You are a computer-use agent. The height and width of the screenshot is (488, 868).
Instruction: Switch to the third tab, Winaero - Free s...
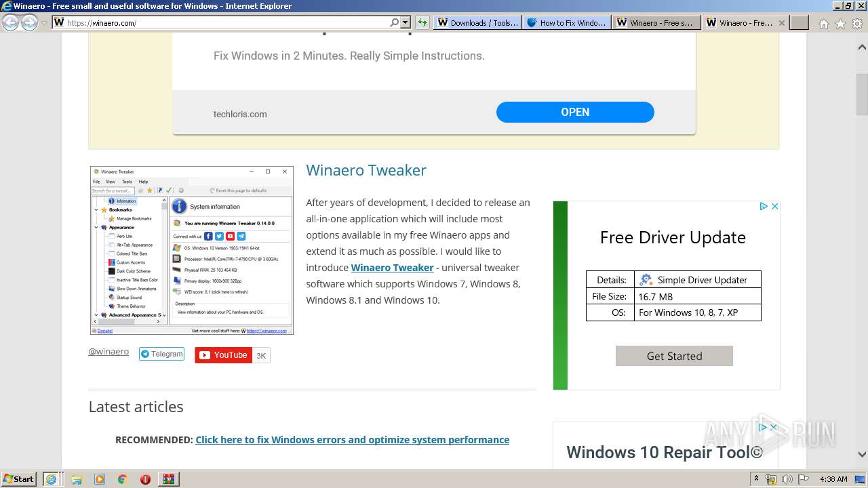click(656, 22)
